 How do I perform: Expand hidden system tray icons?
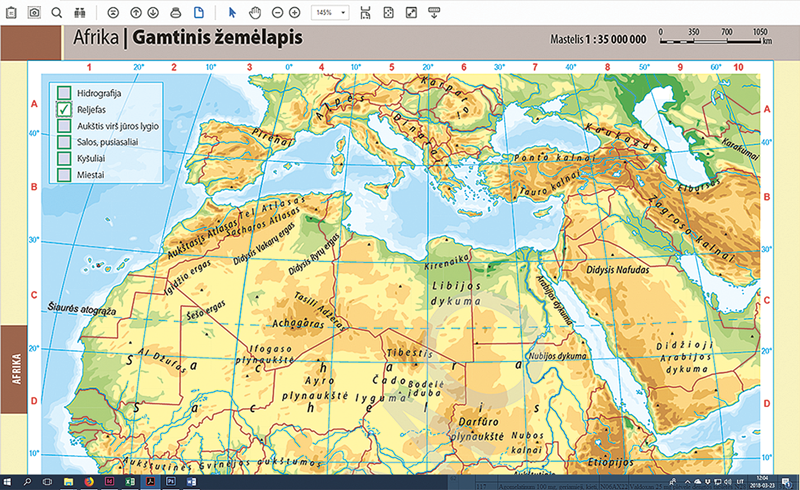tap(687, 482)
